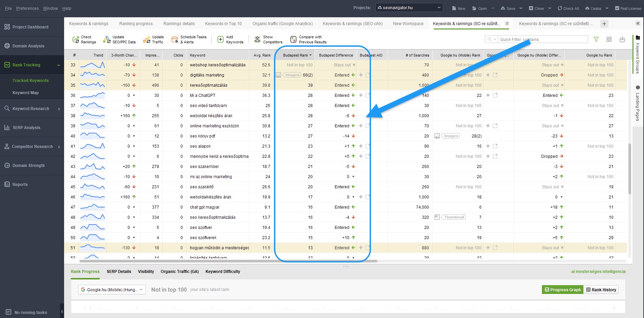Switch to Rank History view
The image size is (644, 318).
click(601, 290)
